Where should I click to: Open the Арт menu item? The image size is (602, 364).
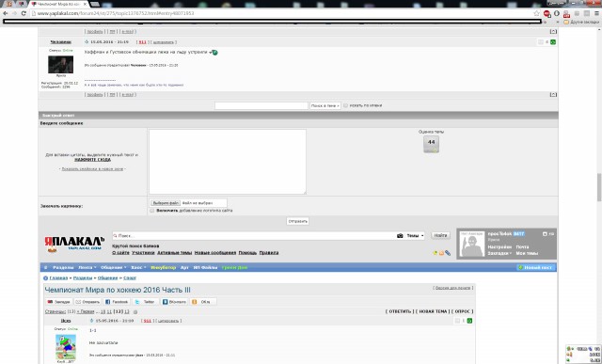click(184, 268)
